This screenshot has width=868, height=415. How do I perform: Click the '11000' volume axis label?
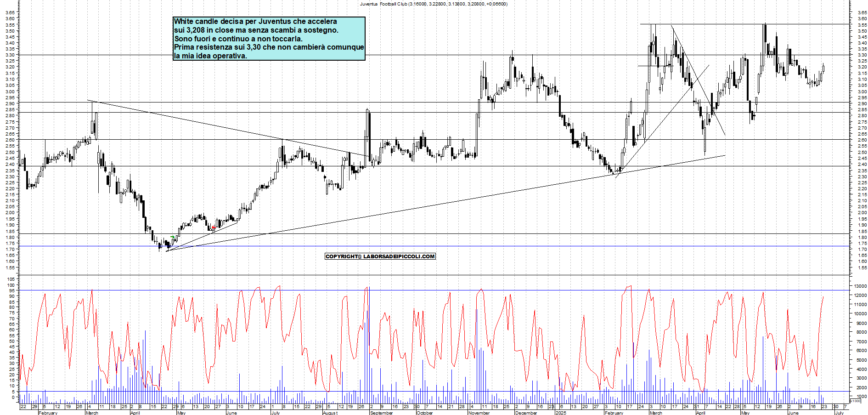pyautogui.click(x=860, y=305)
